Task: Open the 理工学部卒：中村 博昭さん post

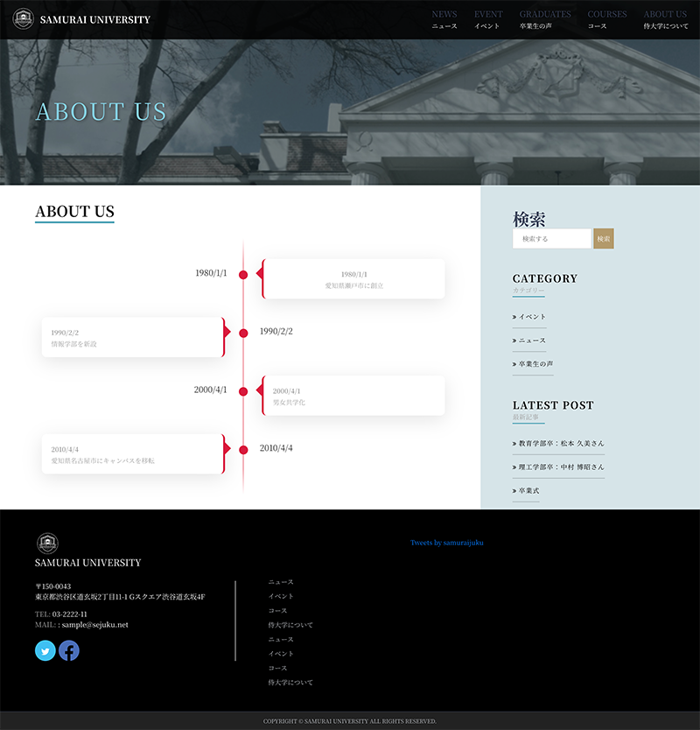Action: click(558, 467)
